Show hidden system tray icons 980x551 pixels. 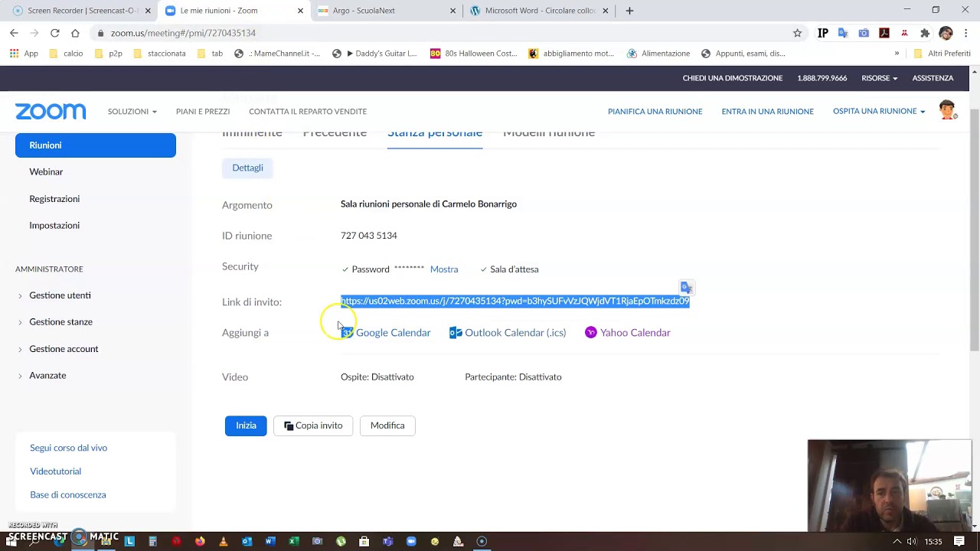pos(897,541)
